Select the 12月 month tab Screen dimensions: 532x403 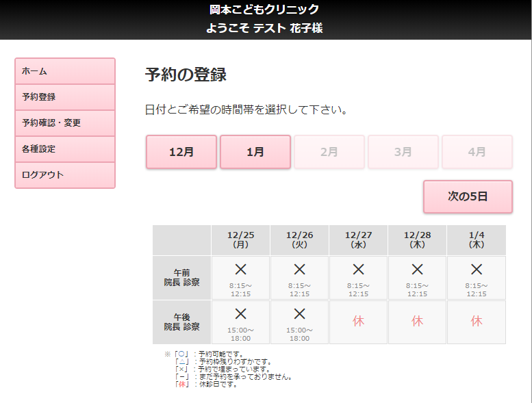coord(181,152)
